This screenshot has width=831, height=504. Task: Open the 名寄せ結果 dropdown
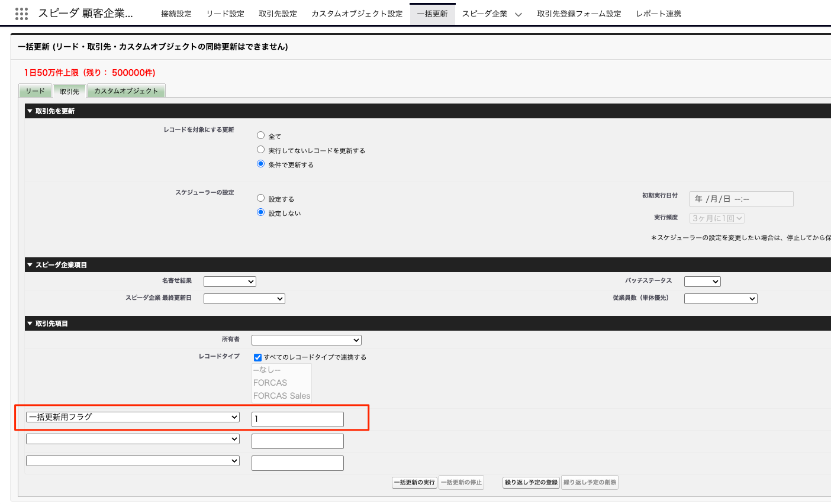click(230, 282)
